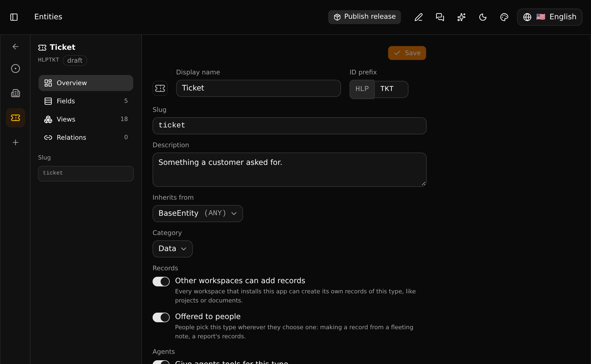Click the HLPTKT identifier text

coord(48,60)
